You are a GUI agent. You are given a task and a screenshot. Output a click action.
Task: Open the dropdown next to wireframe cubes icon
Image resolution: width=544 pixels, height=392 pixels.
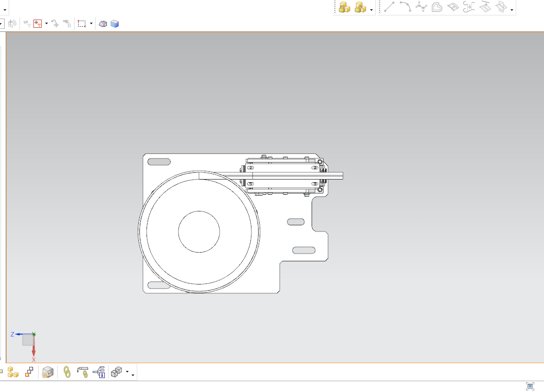[x=128, y=372]
